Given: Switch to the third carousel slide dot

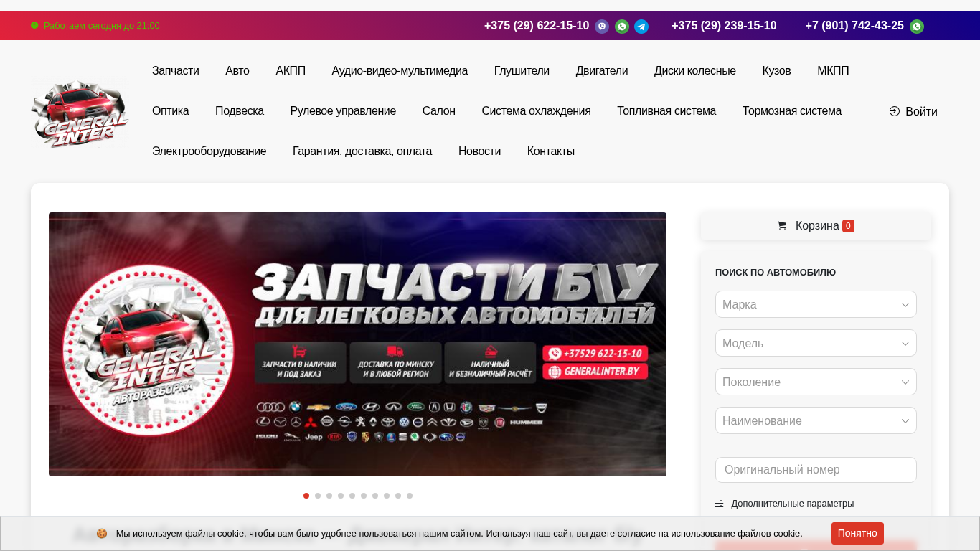Looking at the screenshot, I should [329, 496].
